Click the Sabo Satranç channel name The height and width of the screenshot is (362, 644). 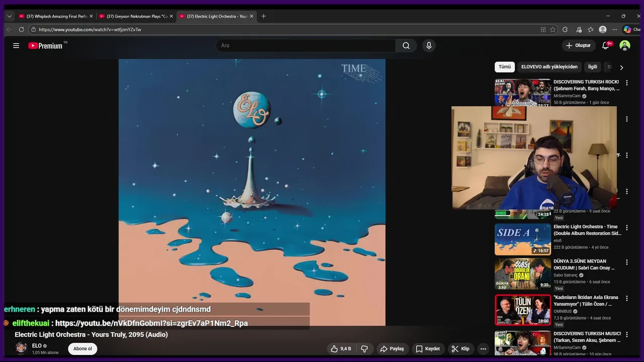(566, 275)
